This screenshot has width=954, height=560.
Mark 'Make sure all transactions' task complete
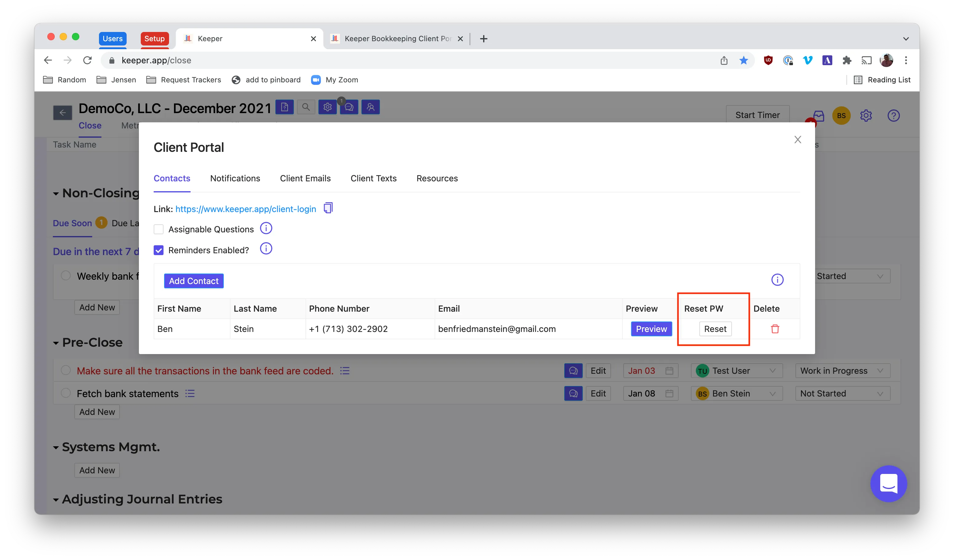click(66, 370)
